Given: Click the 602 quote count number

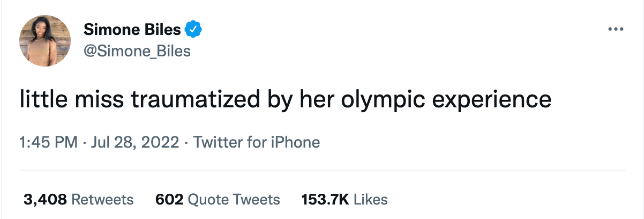Looking at the screenshot, I should pyautogui.click(x=169, y=200).
